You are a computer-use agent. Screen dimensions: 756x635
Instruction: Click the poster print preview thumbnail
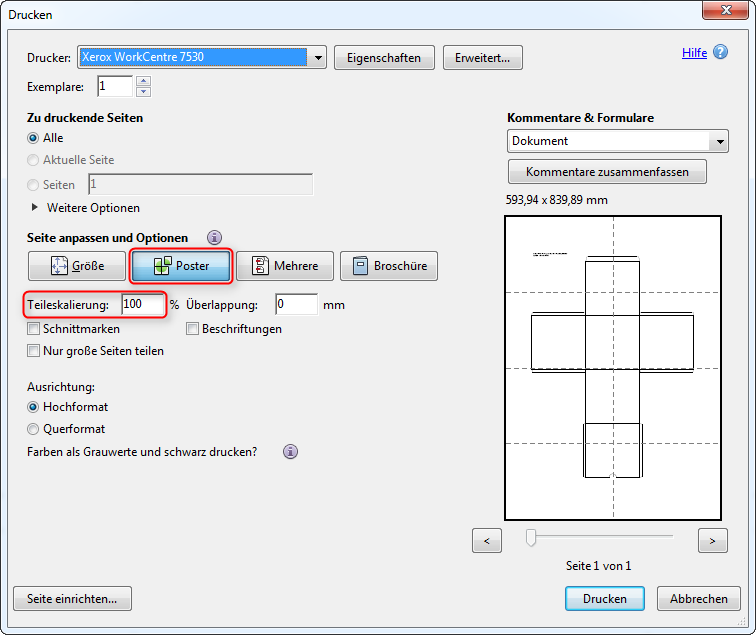613,368
